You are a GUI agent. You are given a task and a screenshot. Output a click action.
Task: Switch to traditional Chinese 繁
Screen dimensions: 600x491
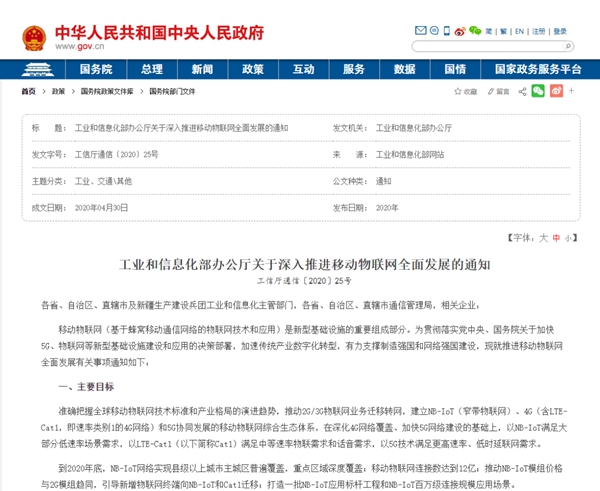pos(503,31)
